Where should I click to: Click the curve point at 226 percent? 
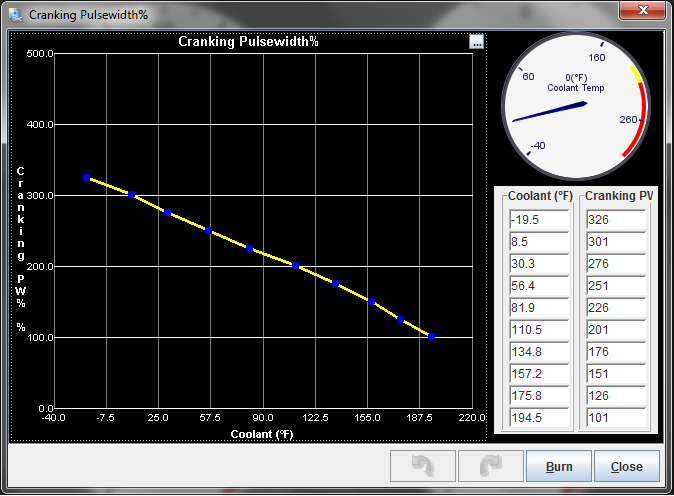[249, 248]
